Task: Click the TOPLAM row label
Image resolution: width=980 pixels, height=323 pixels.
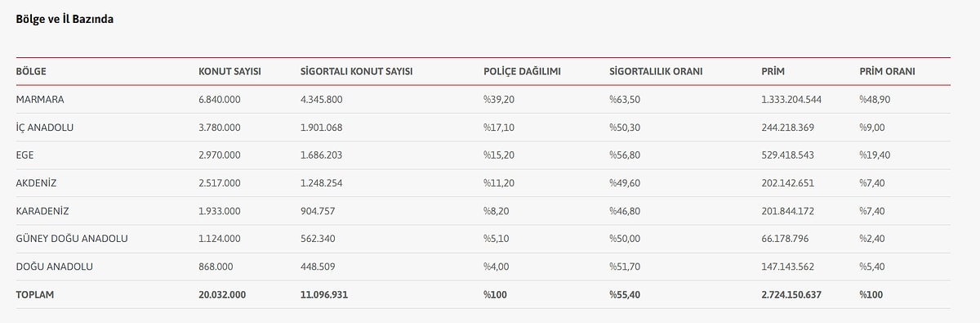Action: pyautogui.click(x=35, y=294)
